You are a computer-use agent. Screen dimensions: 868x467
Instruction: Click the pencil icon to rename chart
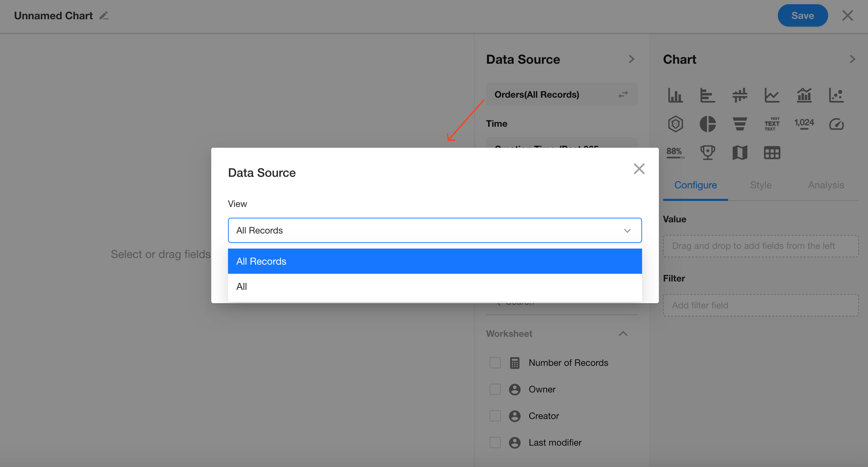pos(104,16)
